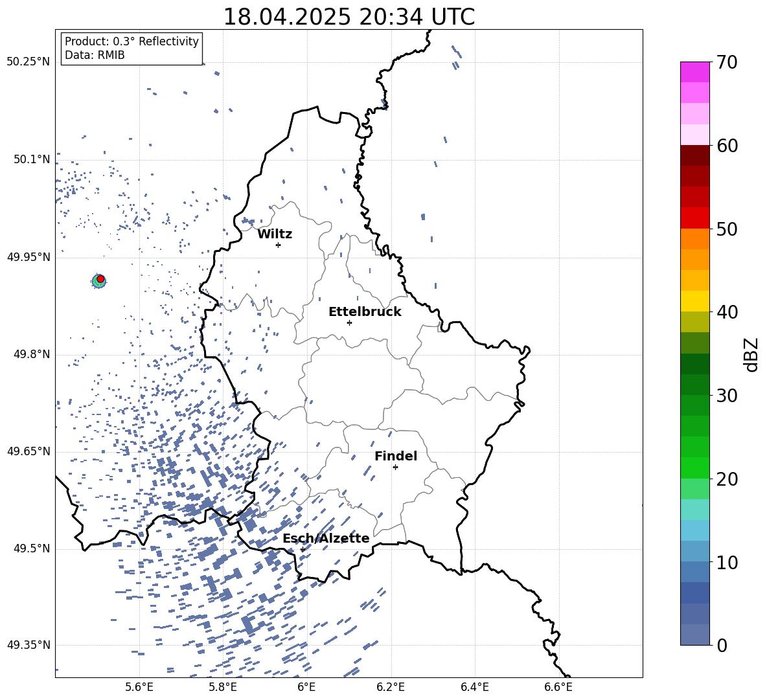Click the 5.6°E longitude label
Screen dimensions: 767x700
pyautogui.click(x=139, y=687)
